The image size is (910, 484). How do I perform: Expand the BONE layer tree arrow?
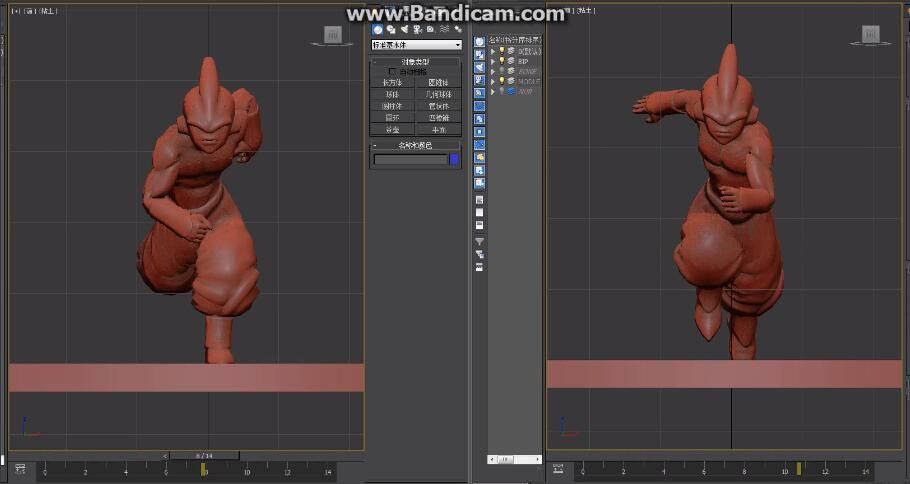493,71
